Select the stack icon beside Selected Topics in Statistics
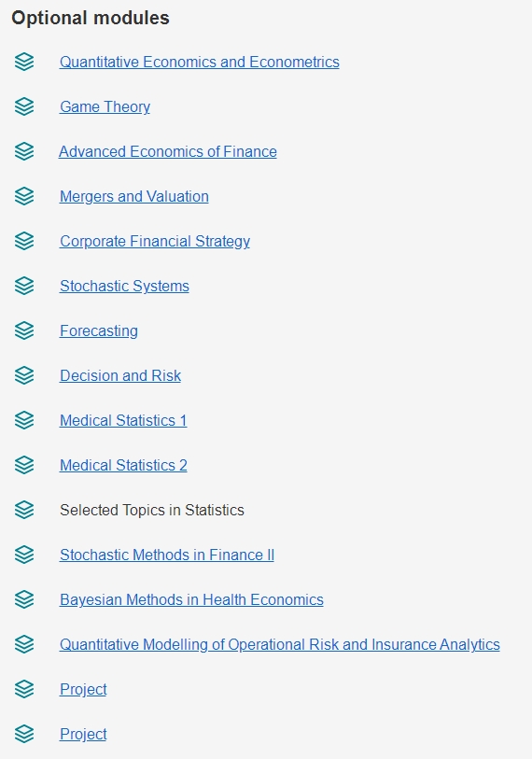 pyautogui.click(x=24, y=510)
